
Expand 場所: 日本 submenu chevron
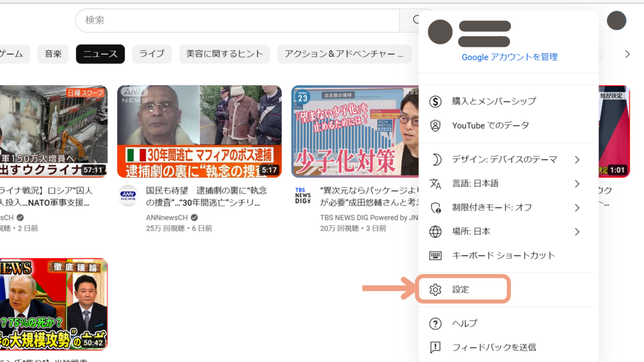pos(577,232)
